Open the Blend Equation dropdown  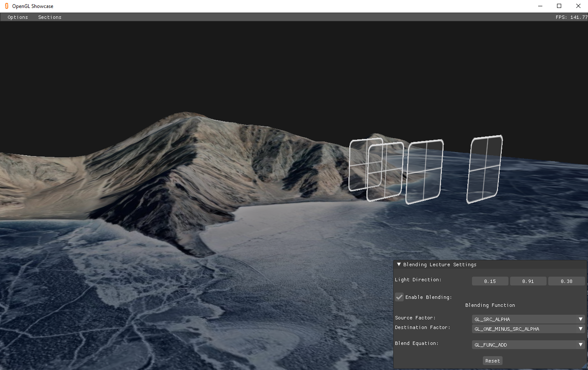[529, 345]
